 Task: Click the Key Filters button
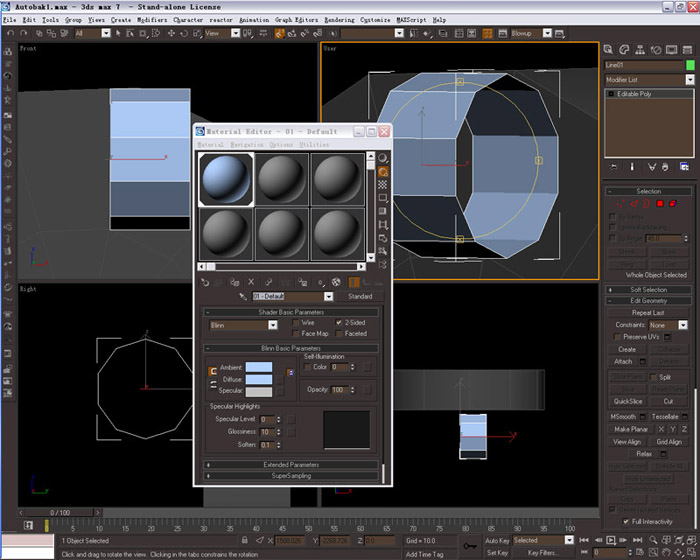click(x=541, y=553)
